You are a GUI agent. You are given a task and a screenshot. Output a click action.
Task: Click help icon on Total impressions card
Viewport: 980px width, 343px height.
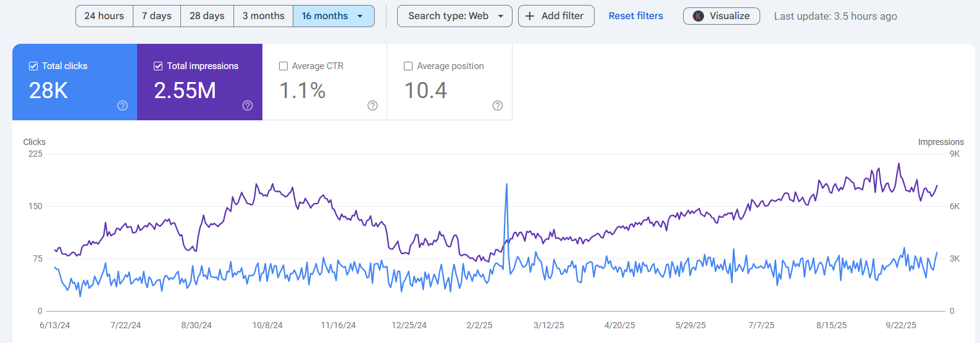[x=248, y=105]
